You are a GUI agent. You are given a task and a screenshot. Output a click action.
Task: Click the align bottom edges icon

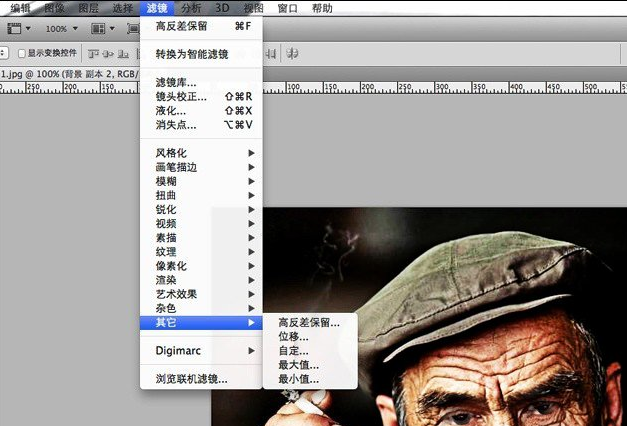click(x=123, y=54)
